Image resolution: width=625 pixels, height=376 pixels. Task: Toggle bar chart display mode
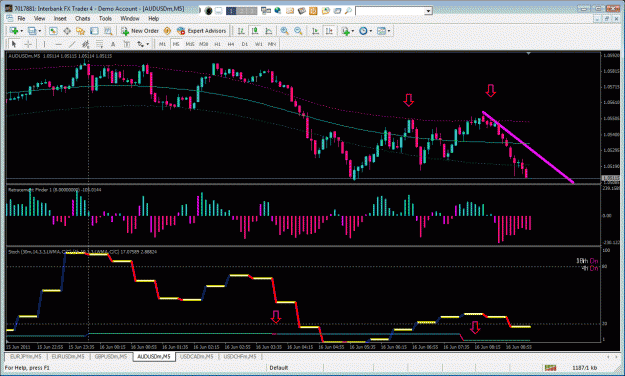pyautogui.click(x=241, y=31)
